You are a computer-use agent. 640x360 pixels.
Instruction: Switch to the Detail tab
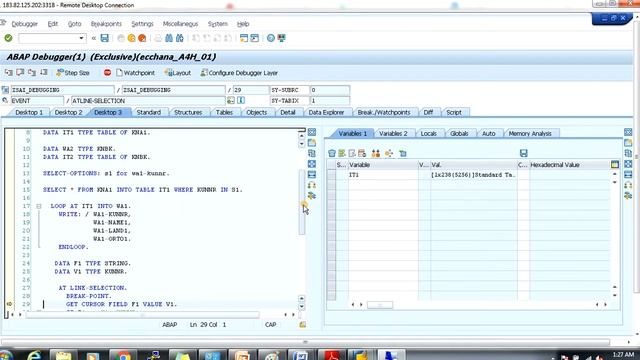[x=288, y=112]
